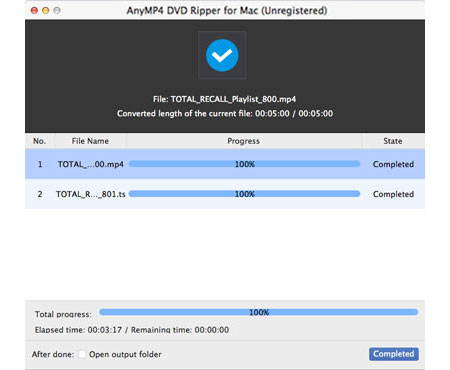The width and height of the screenshot is (450, 370).
Task: Click the AnyMP4 DVD Ripper title bar
Action: [227, 11]
